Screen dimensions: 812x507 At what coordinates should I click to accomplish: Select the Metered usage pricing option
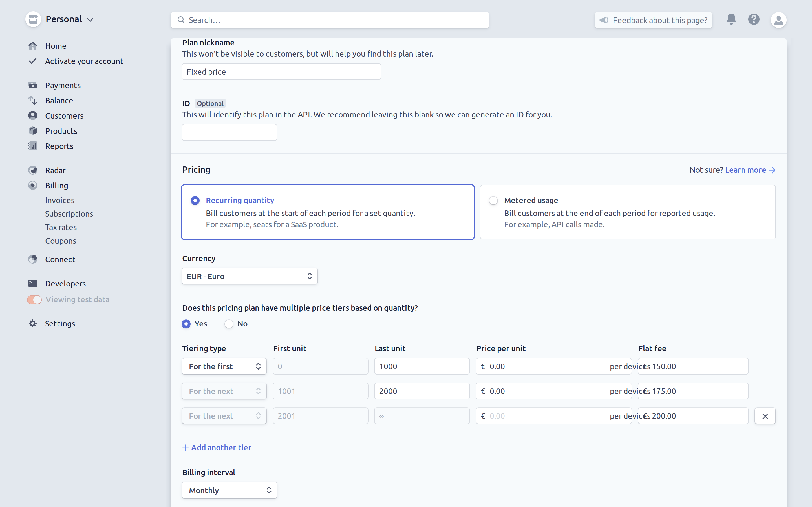pos(493,200)
